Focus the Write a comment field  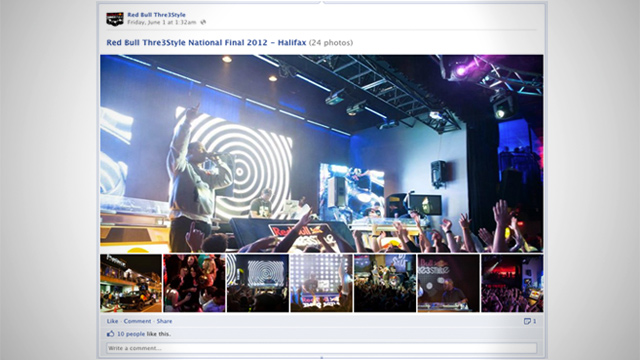click(322, 348)
